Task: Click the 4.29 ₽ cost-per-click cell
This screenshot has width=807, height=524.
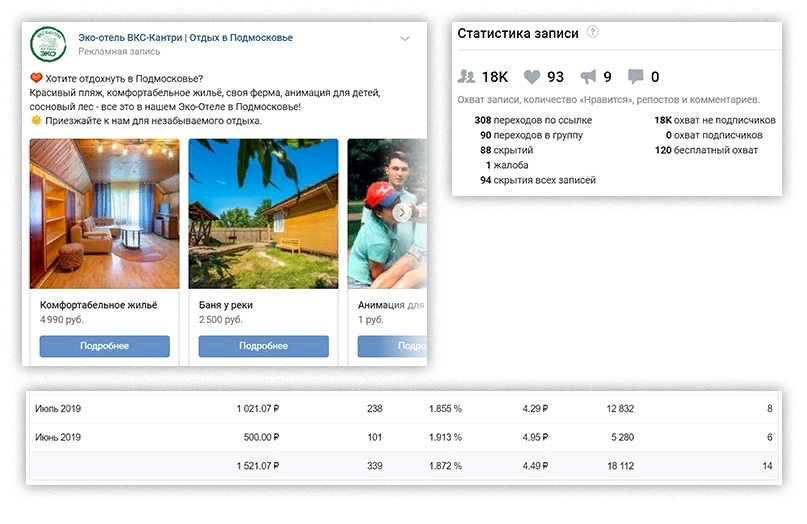Action: 535,409
